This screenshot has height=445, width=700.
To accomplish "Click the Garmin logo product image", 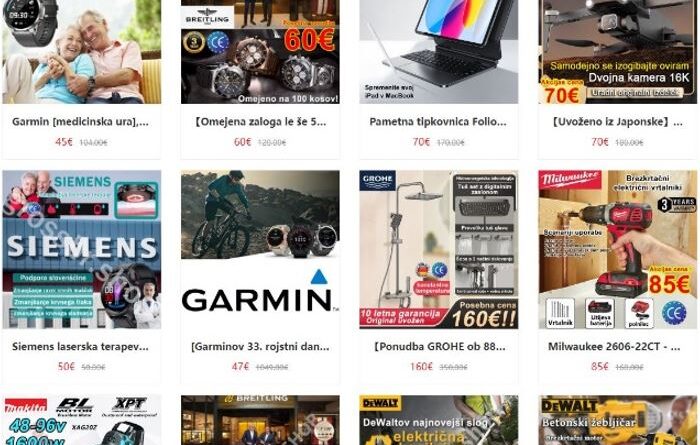I will tap(260, 250).
